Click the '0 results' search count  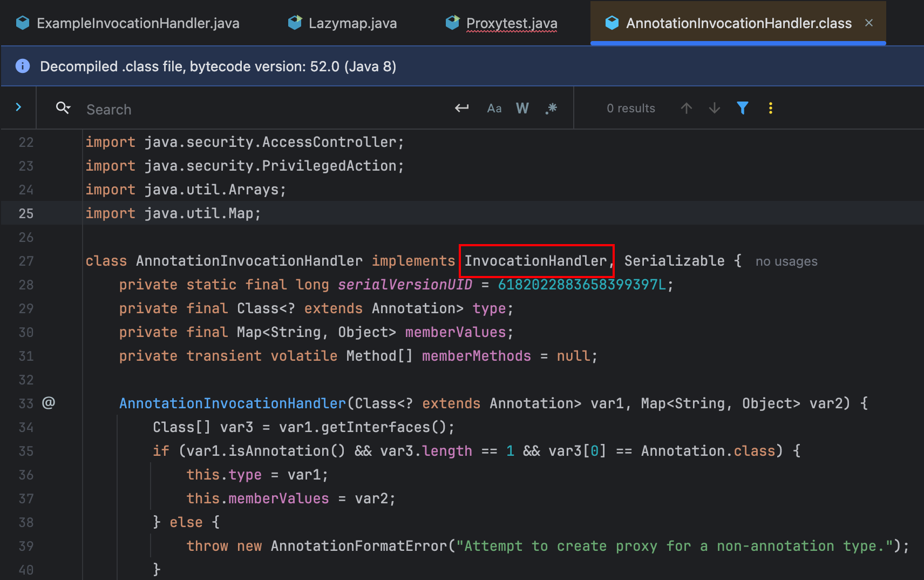click(631, 108)
